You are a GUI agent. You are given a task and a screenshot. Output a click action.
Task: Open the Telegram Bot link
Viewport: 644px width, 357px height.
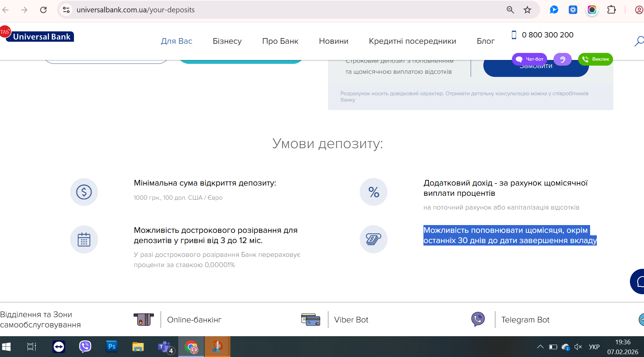[525, 320]
